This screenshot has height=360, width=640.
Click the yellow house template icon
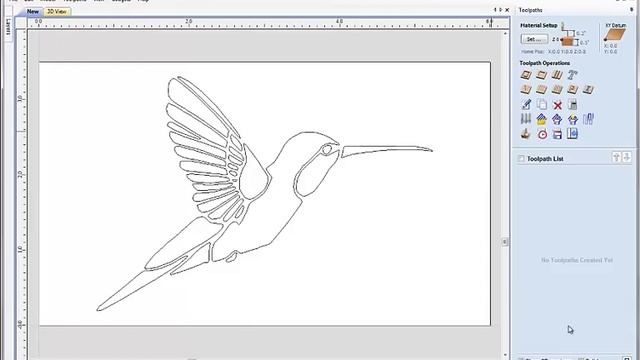pyautogui.click(x=542, y=119)
